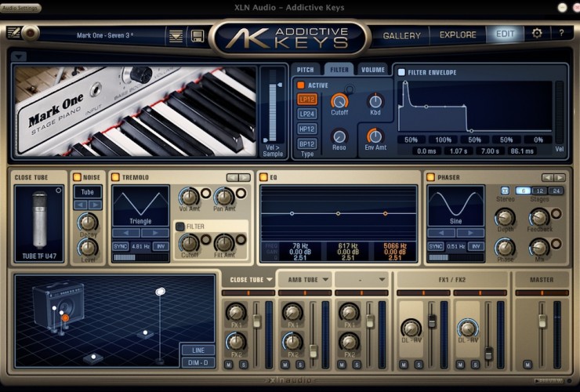The width and height of the screenshot is (580, 392).
Task: Switch to the PITCH tab
Action: [305, 70]
